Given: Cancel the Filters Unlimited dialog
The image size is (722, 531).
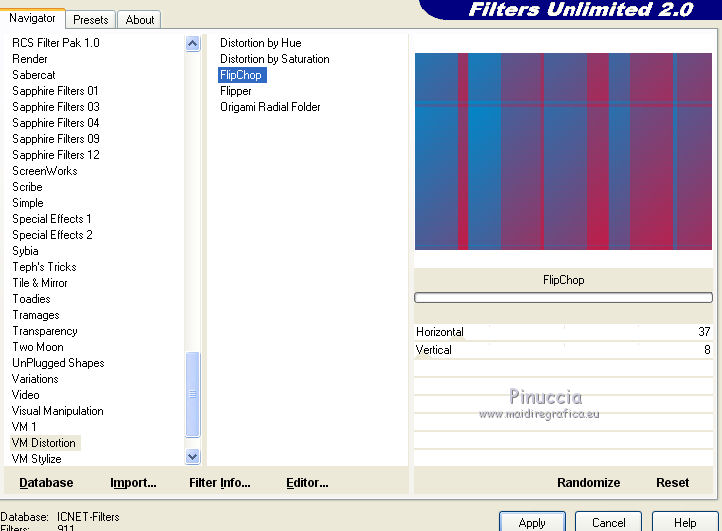Looking at the screenshot, I should [x=608, y=522].
